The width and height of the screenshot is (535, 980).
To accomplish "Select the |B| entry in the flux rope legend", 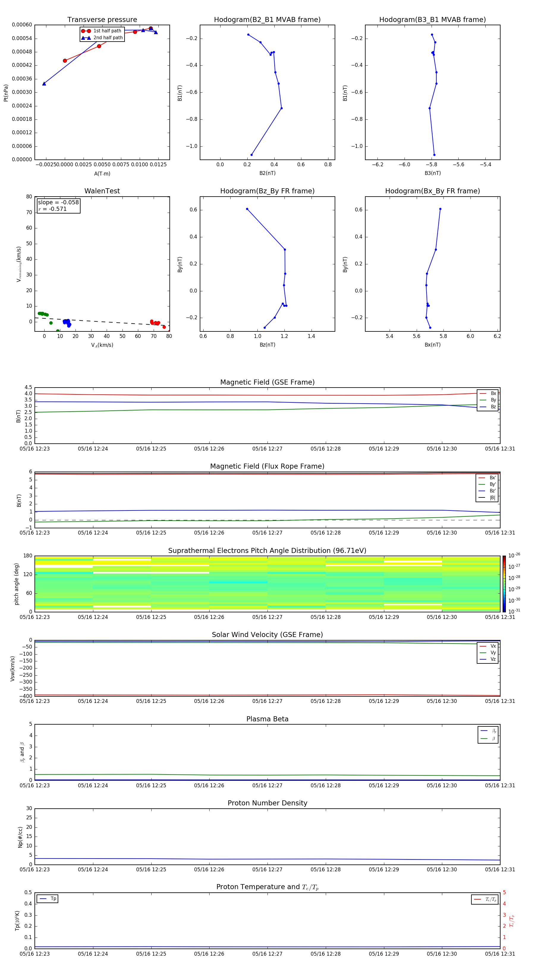I will click(x=487, y=498).
